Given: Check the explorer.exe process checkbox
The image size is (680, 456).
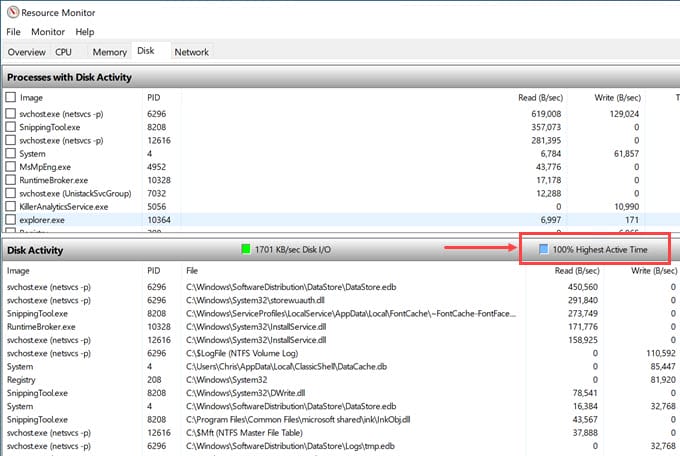Looking at the screenshot, I should click(10, 220).
